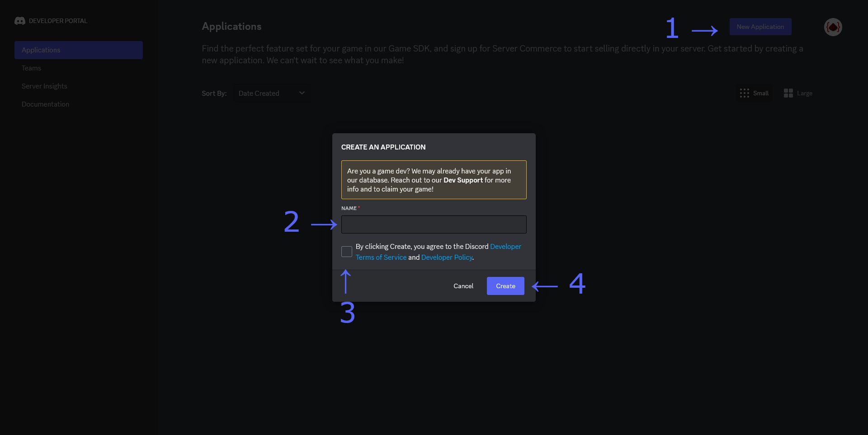Image resolution: width=868 pixels, height=435 pixels.
Task: Click the DEVELOPER PORTAL title text
Action: [58, 21]
